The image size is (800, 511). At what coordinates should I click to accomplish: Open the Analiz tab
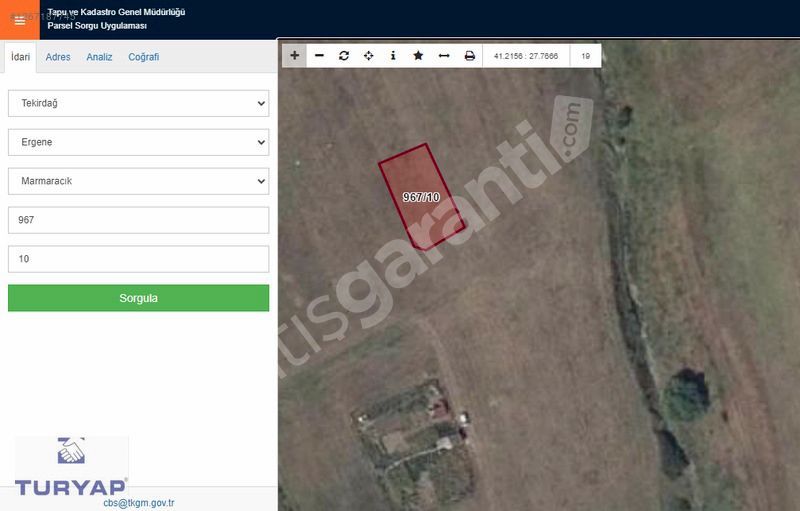point(99,57)
